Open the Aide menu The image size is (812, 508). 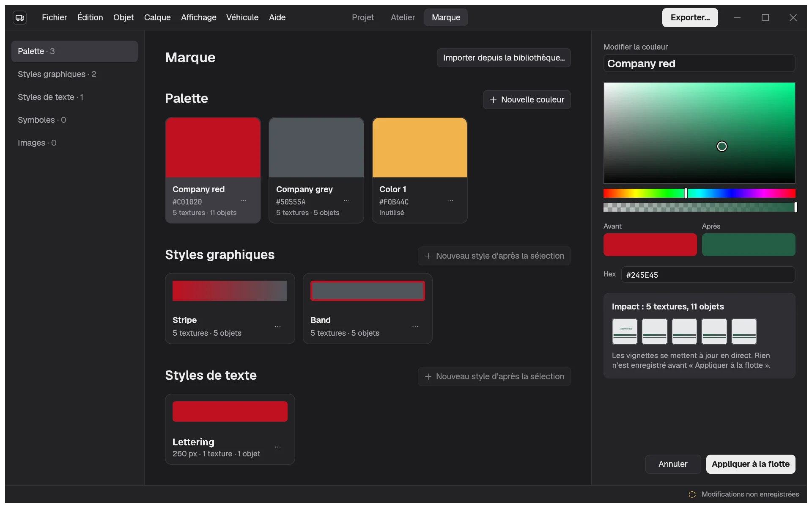click(x=277, y=17)
